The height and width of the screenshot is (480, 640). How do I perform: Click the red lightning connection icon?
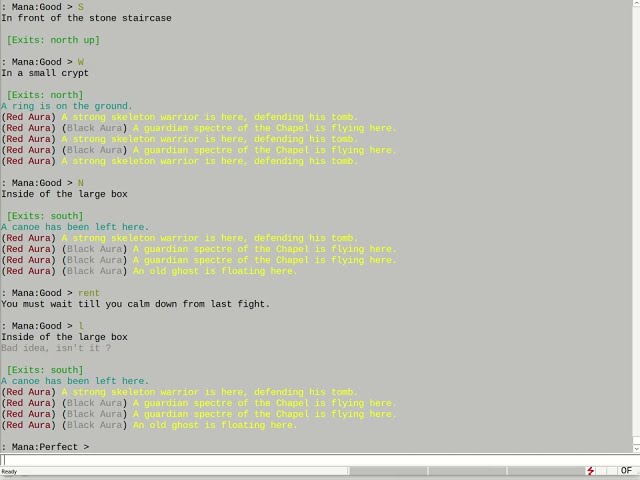(590, 471)
